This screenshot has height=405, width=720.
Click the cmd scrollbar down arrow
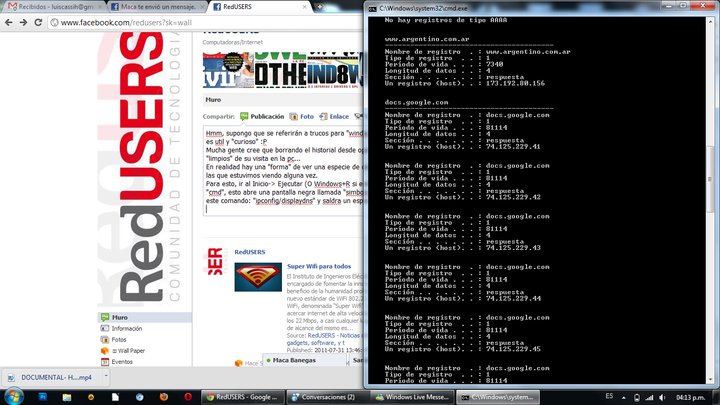point(710,380)
